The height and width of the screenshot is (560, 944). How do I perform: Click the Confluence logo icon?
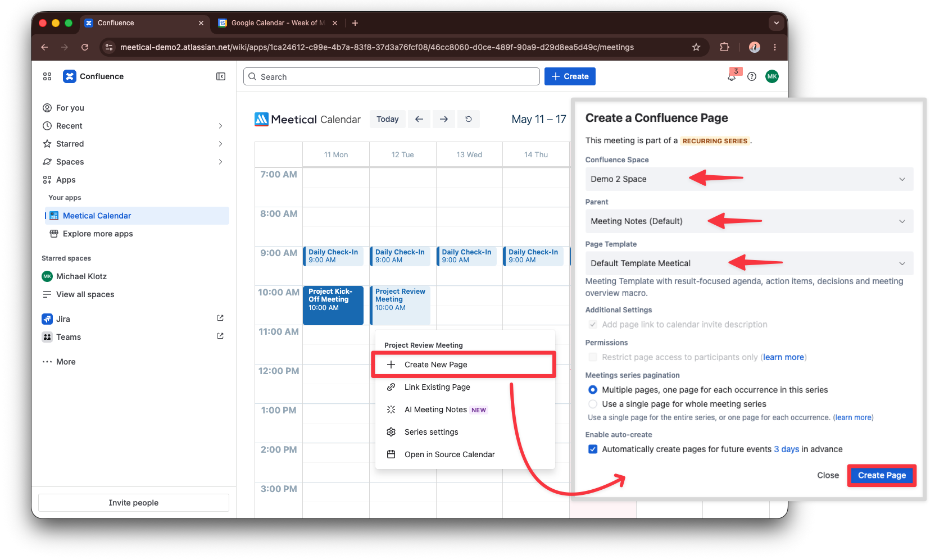click(70, 76)
